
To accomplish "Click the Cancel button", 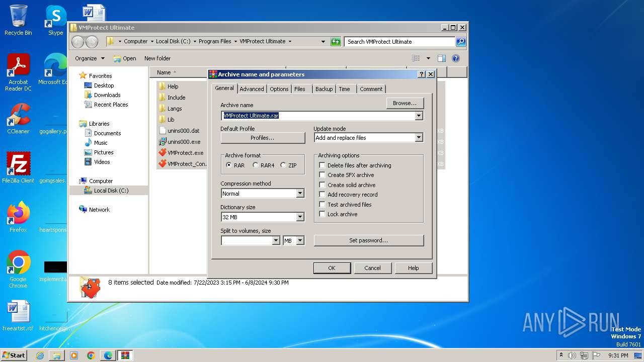I will (x=372, y=268).
